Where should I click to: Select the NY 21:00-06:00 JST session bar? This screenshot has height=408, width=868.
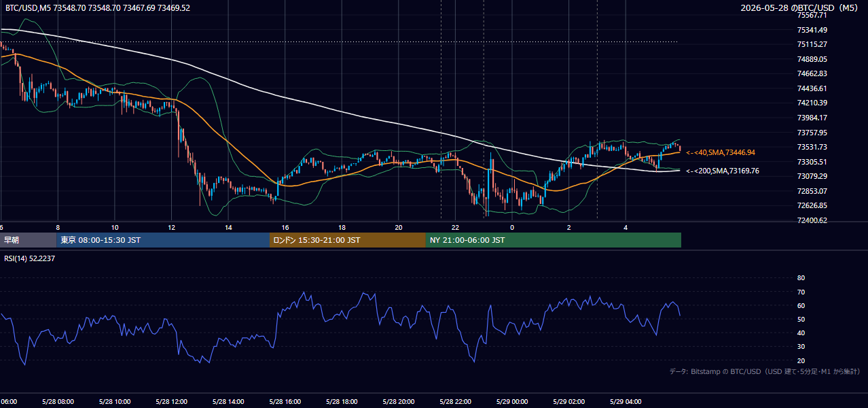[554, 240]
